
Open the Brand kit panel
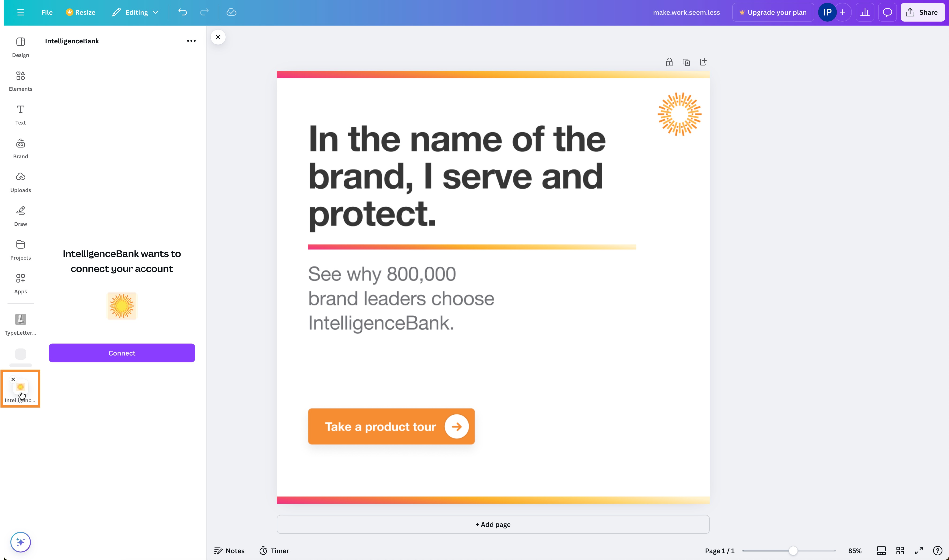[x=20, y=148]
